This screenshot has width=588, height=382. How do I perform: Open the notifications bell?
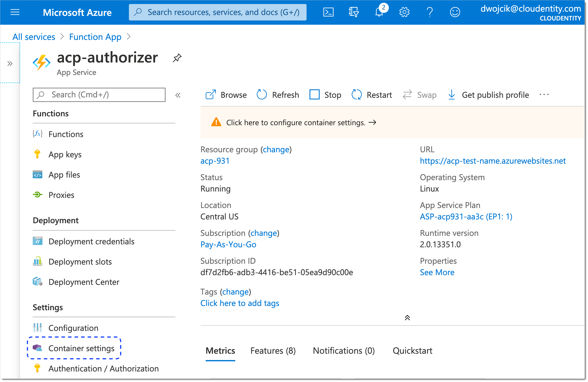[x=379, y=11]
